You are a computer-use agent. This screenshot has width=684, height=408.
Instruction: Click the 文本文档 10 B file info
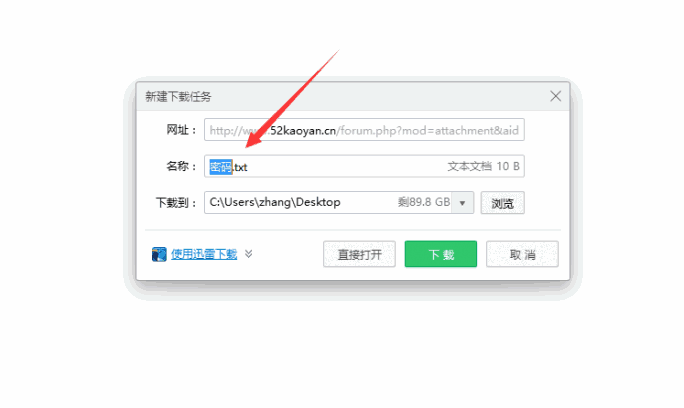point(483,166)
